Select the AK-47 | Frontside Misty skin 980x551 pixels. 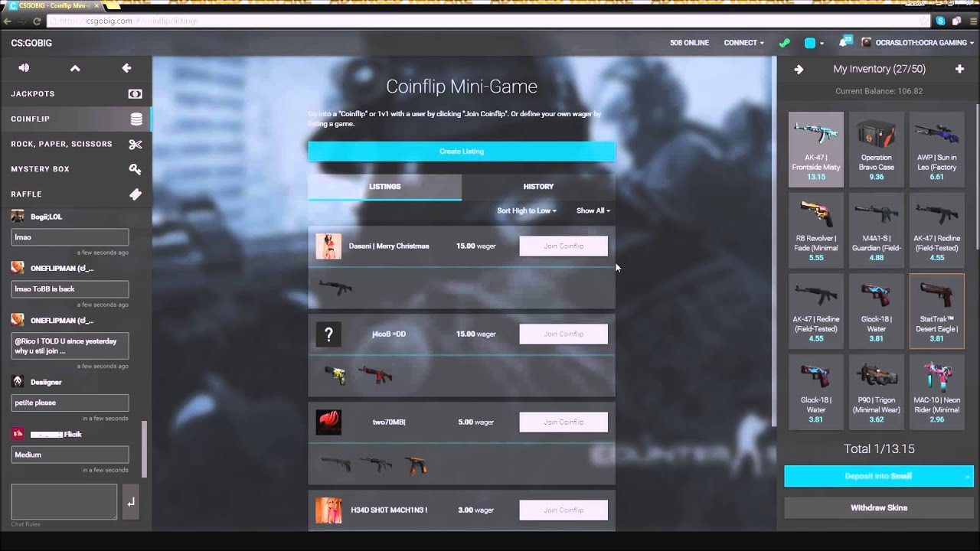[x=816, y=149]
